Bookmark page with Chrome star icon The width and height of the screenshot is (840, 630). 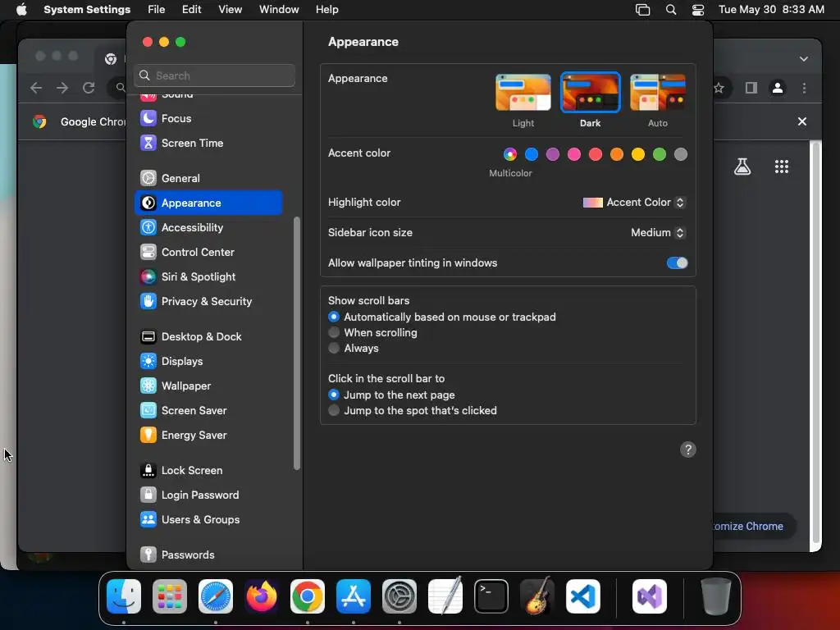[719, 88]
